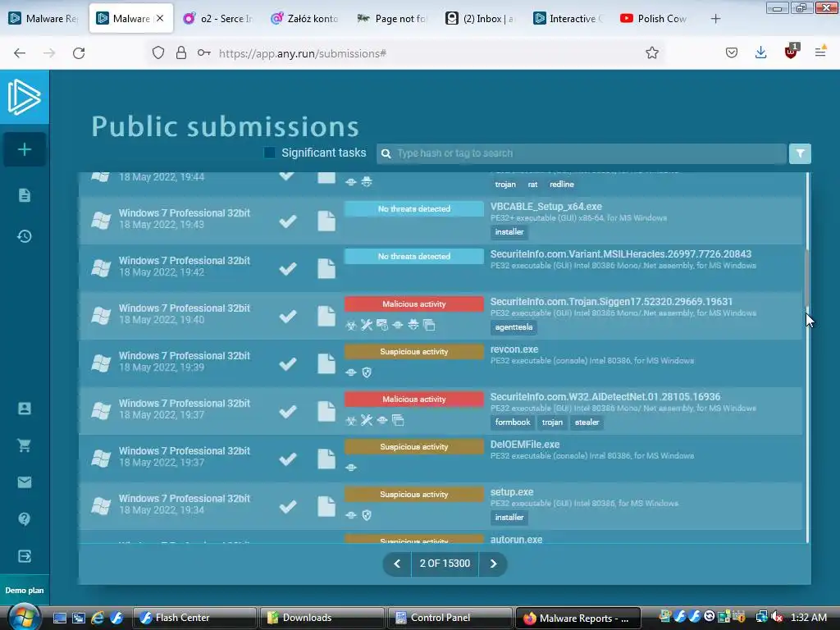The height and width of the screenshot is (630, 840).
Task: Open the Downloads window from the taskbar
Action: [322, 618]
